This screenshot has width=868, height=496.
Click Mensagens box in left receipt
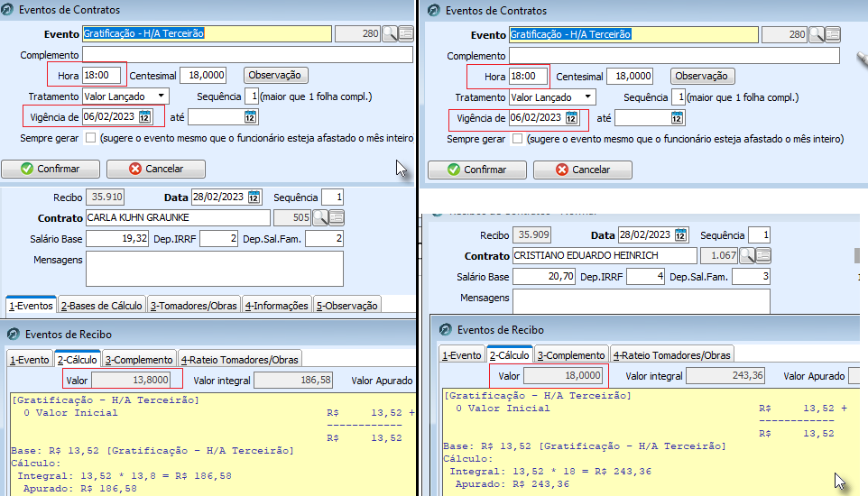point(215,269)
